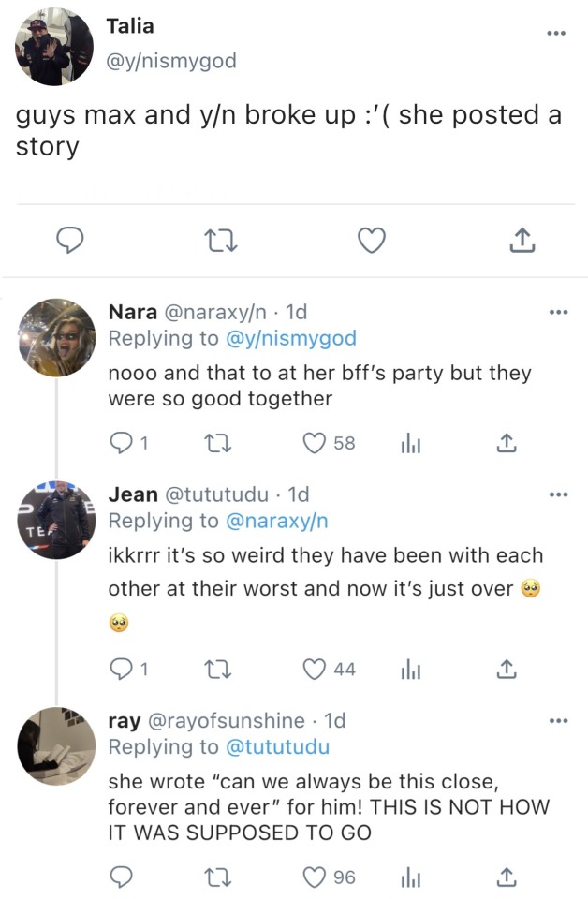
Task: Open Talia's profile picture
Action: (55, 45)
